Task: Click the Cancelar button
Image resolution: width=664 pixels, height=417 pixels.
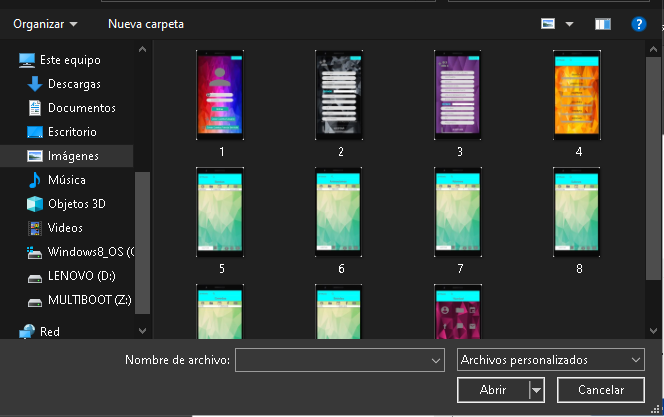Action: [x=601, y=390]
